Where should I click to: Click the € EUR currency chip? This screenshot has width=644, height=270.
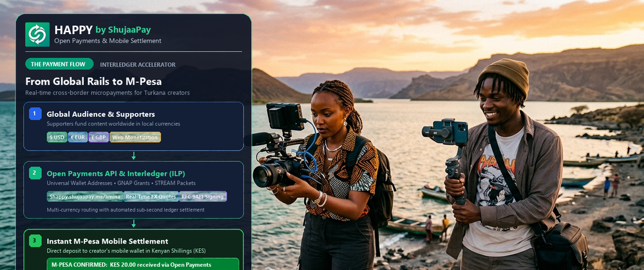78,138
